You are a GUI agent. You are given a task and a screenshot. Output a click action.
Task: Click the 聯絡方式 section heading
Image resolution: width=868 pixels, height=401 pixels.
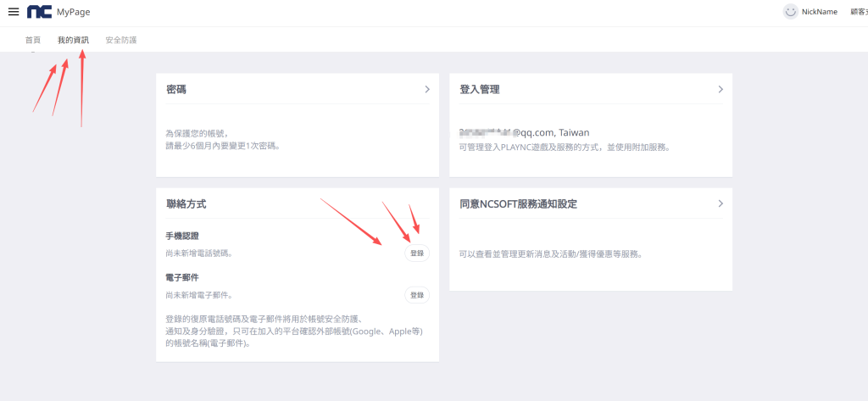pos(186,204)
